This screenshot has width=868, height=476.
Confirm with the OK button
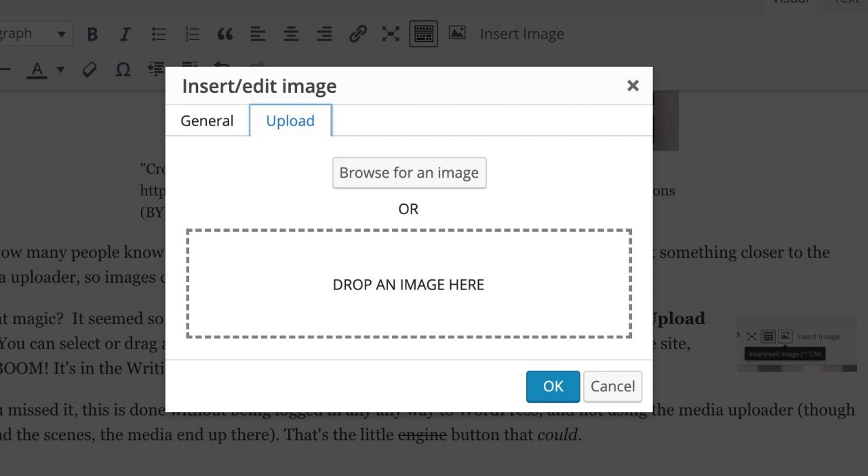(553, 386)
